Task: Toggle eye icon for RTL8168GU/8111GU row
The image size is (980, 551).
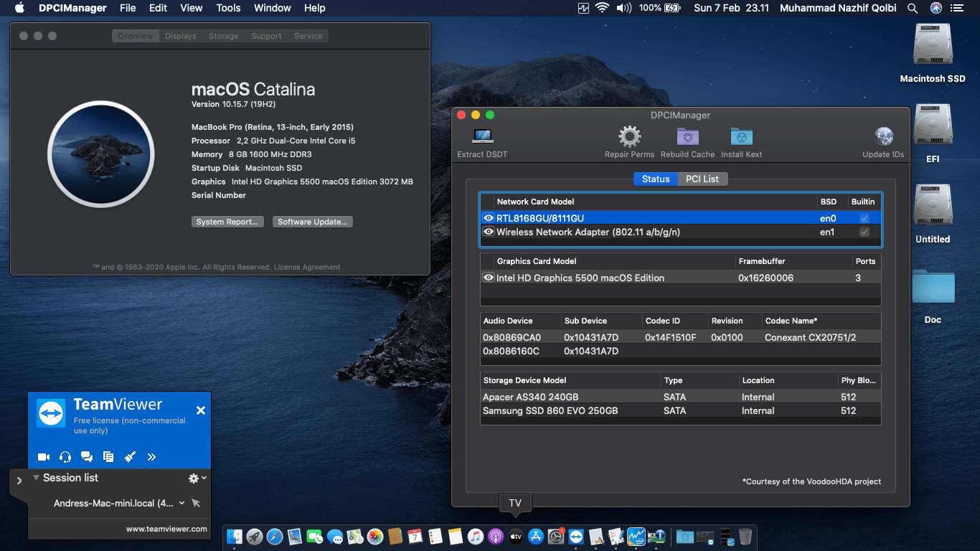Action: [x=489, y=218]
